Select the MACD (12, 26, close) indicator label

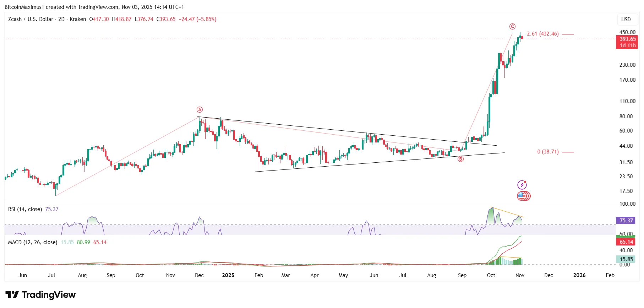click(33, 242)
